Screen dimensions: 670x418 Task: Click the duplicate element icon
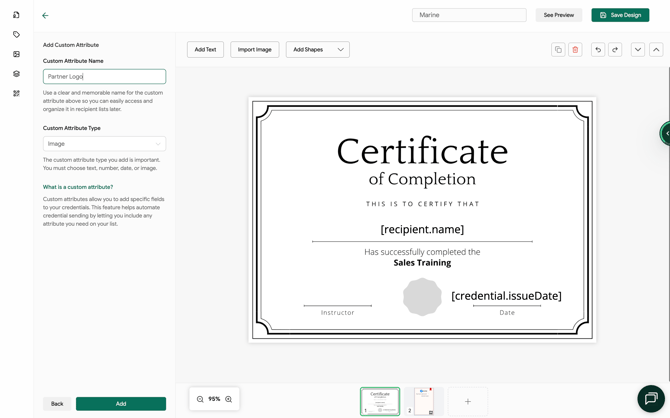point(558,50)
